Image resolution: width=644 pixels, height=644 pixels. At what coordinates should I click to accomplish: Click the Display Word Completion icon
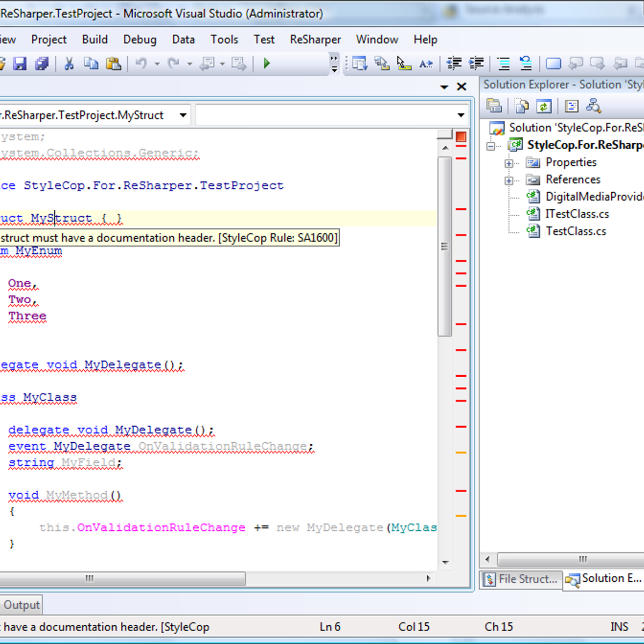coord(426,64)
